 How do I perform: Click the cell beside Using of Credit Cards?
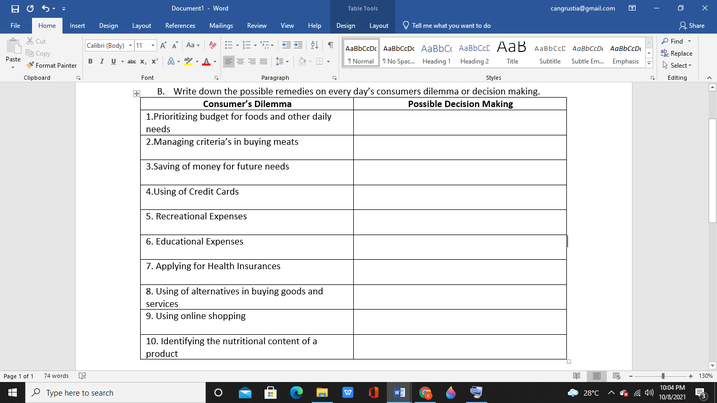point(460,197)
